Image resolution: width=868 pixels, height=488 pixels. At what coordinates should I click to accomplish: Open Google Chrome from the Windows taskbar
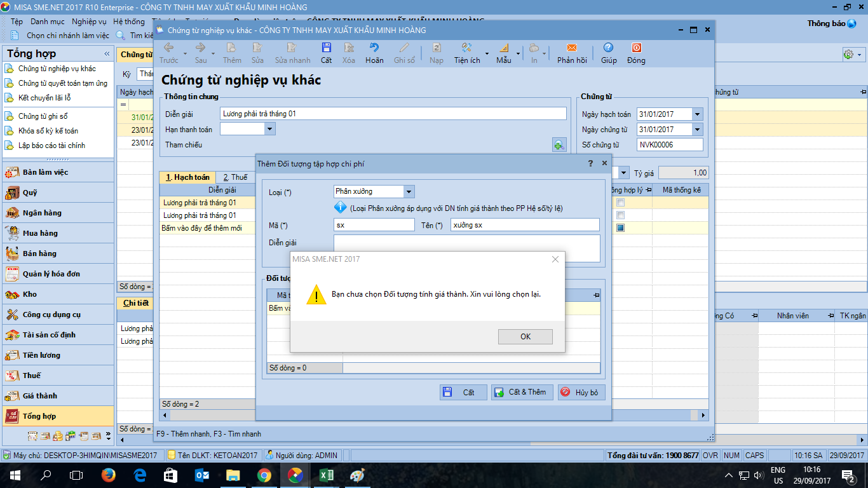264,475
